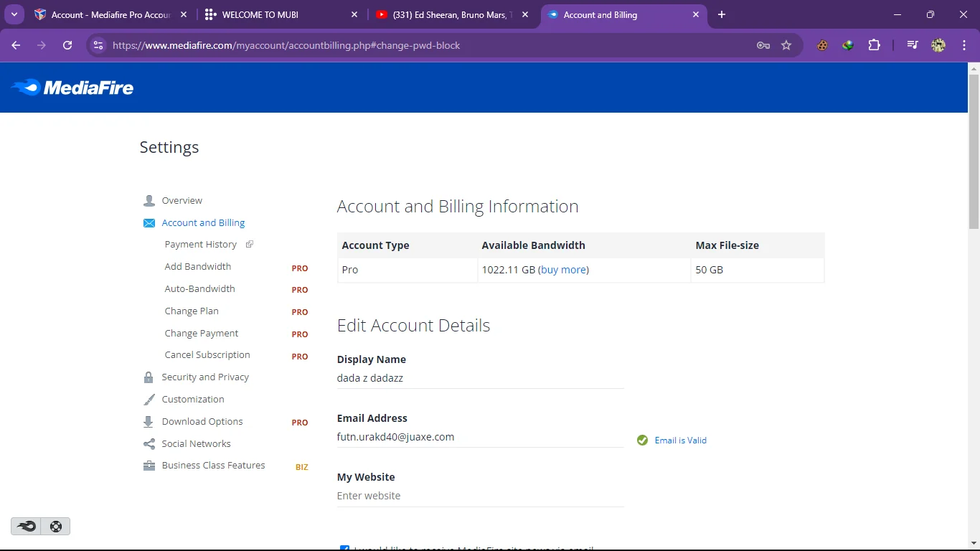Click the My Website input field
The height and width of the screenshot is (551, 980).
pyautogui.click(x=480, y=496)
